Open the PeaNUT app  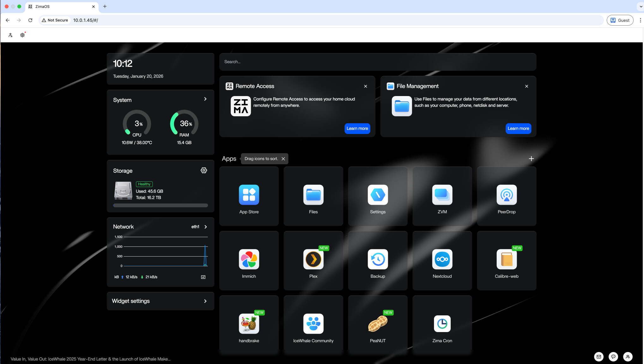point(377,324)
